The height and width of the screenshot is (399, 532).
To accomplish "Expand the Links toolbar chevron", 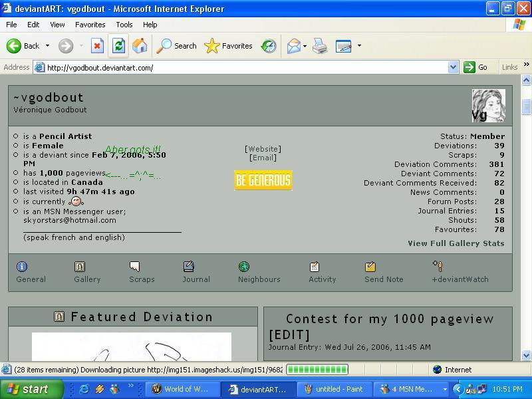I will click(526, 64).
